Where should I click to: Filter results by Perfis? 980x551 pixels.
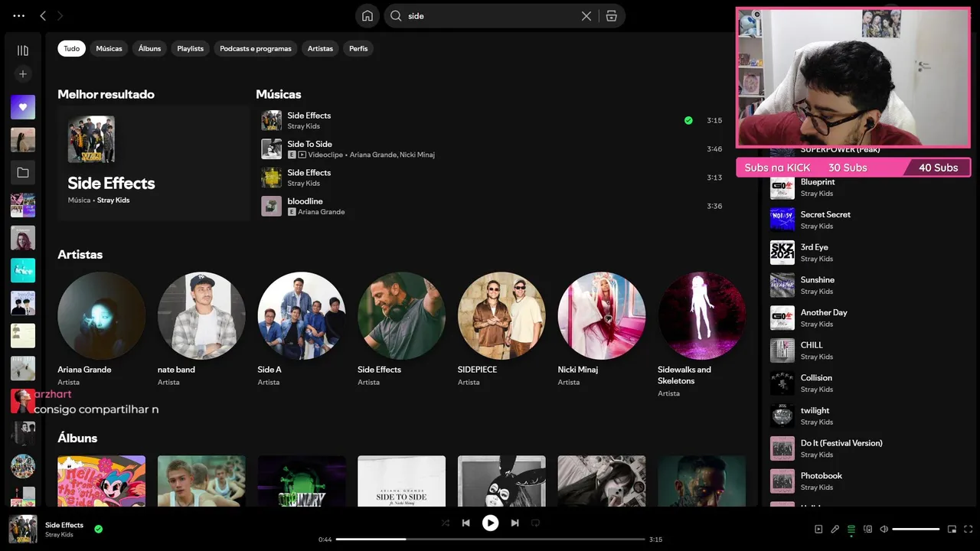click(x=358, y=48)
